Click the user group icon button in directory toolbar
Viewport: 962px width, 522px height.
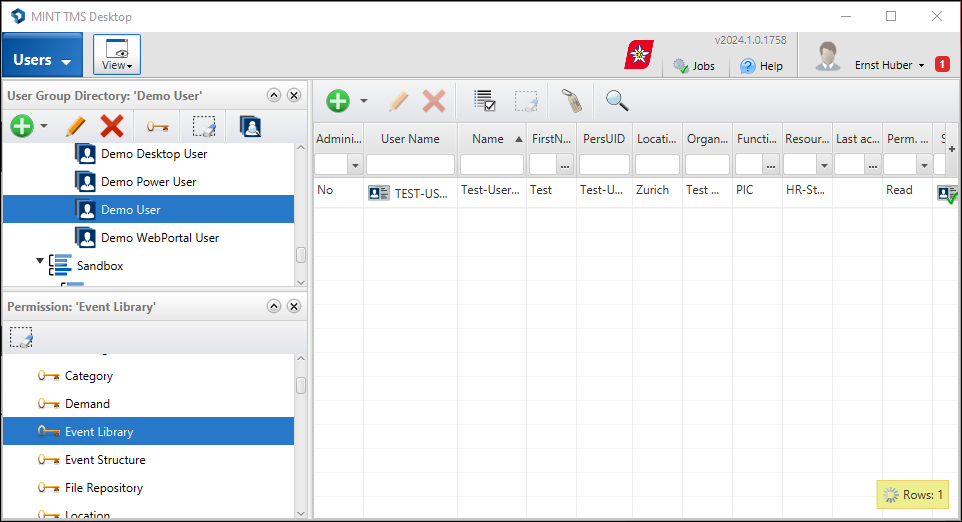coord(250,126)
